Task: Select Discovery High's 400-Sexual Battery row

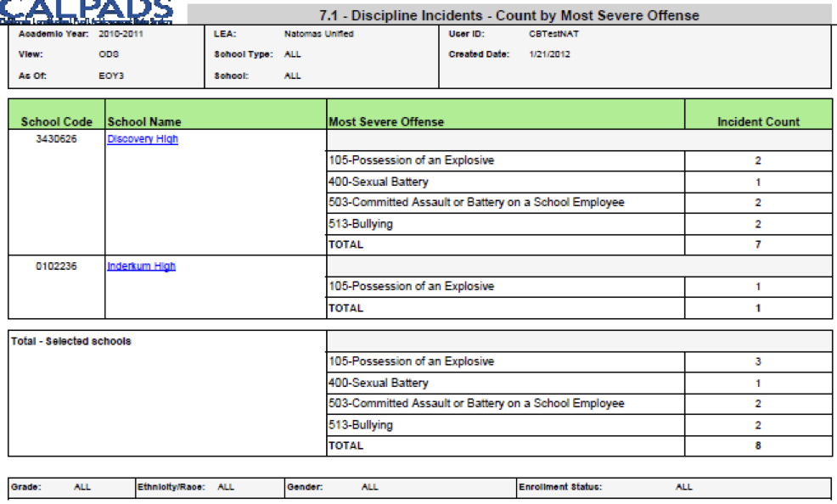Action: (579, 182)
